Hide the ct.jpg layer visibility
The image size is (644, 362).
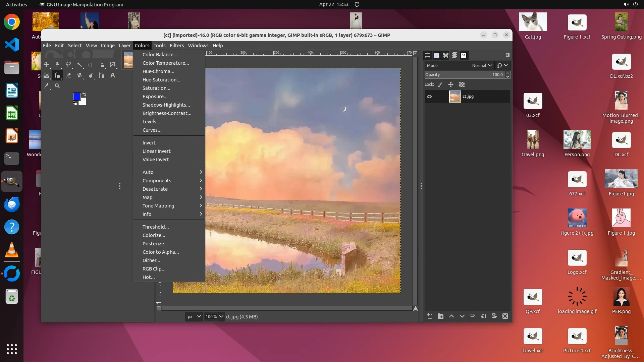(x=429, y=97)
